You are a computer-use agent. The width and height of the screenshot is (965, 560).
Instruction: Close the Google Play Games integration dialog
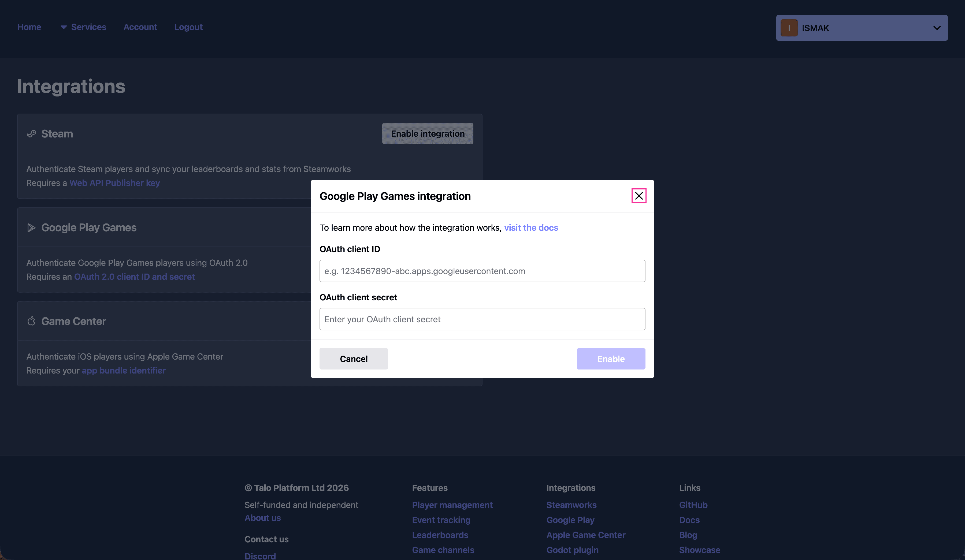point(639,196)
